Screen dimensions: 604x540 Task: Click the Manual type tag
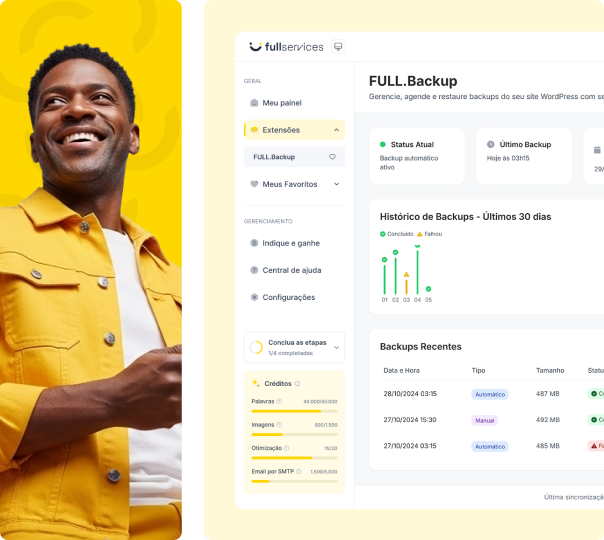click(x=485, y=420)
